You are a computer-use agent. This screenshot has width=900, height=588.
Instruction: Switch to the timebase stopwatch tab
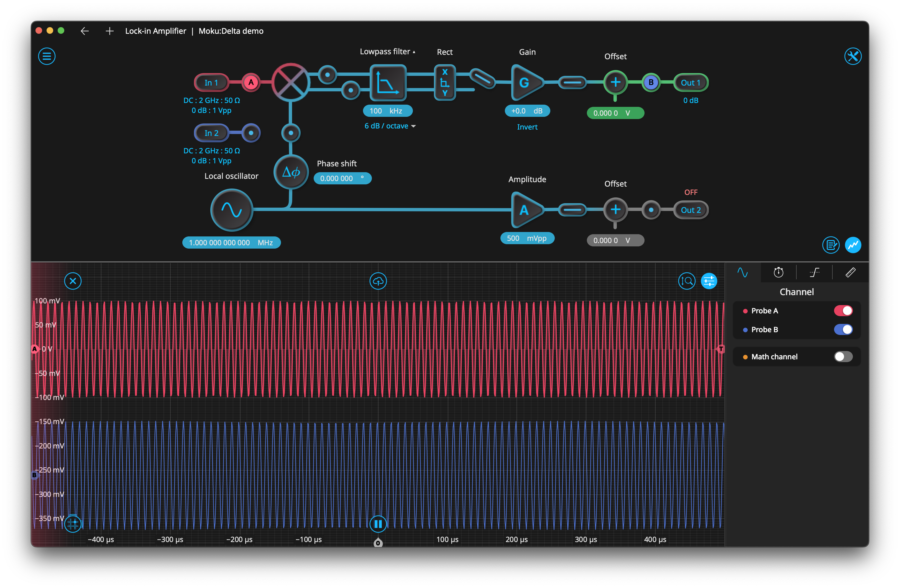pyautogui.click(x=778, y=272)
